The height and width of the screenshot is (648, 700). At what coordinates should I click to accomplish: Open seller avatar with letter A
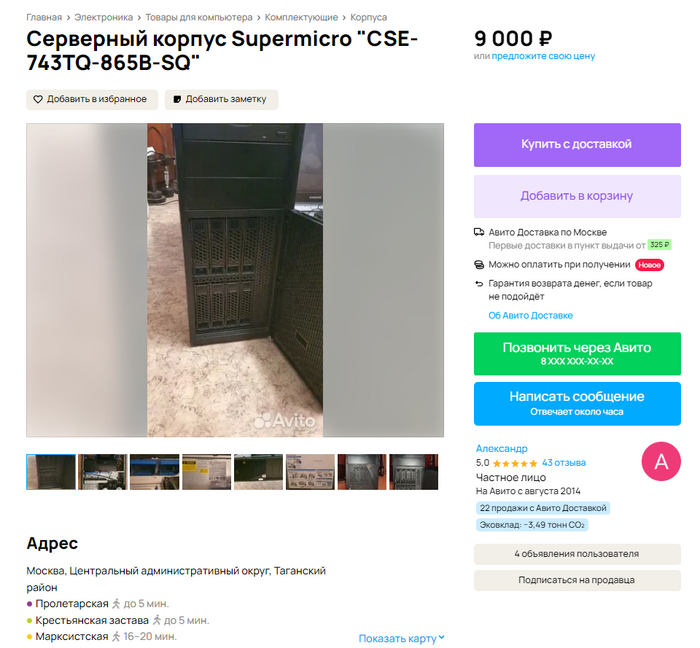click(x=661, y=461)
